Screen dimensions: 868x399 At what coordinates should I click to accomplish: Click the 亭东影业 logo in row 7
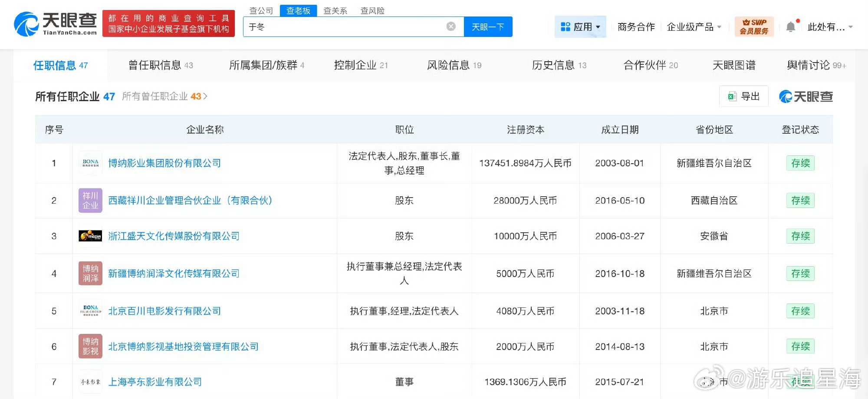(90, 382)
